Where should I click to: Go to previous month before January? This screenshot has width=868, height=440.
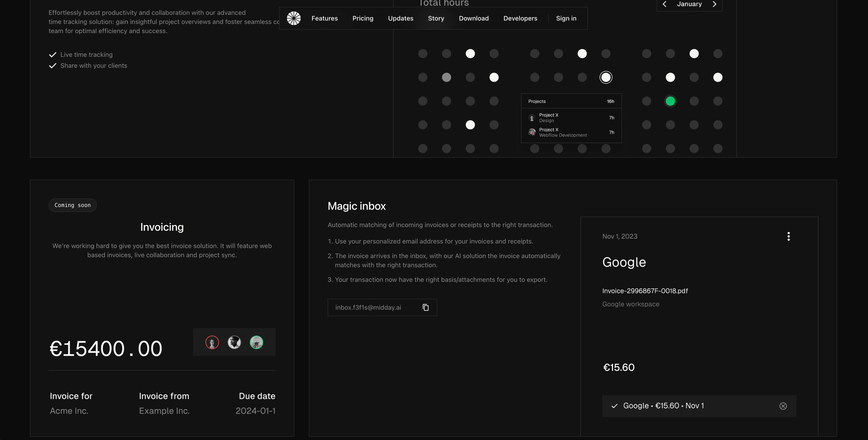(x=665, y=4)
